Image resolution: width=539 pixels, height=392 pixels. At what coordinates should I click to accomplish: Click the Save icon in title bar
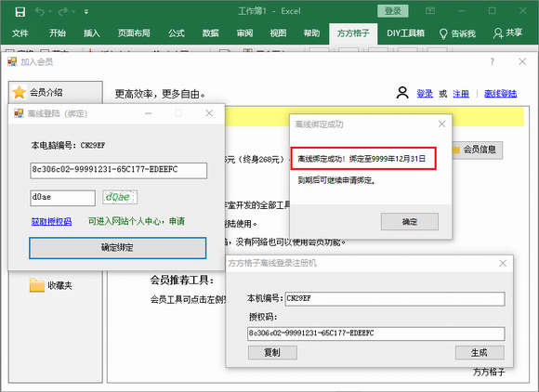point(20,12)
